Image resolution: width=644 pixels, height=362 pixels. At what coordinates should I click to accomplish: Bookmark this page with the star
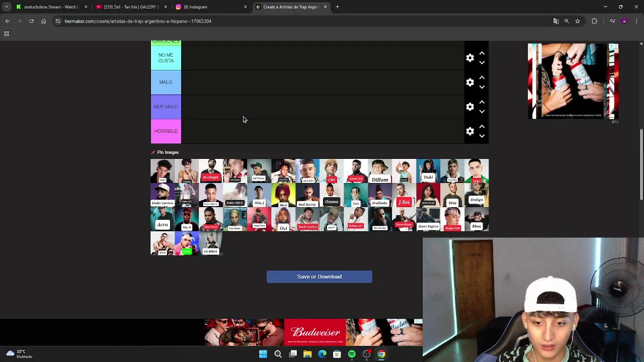[578, 21]
